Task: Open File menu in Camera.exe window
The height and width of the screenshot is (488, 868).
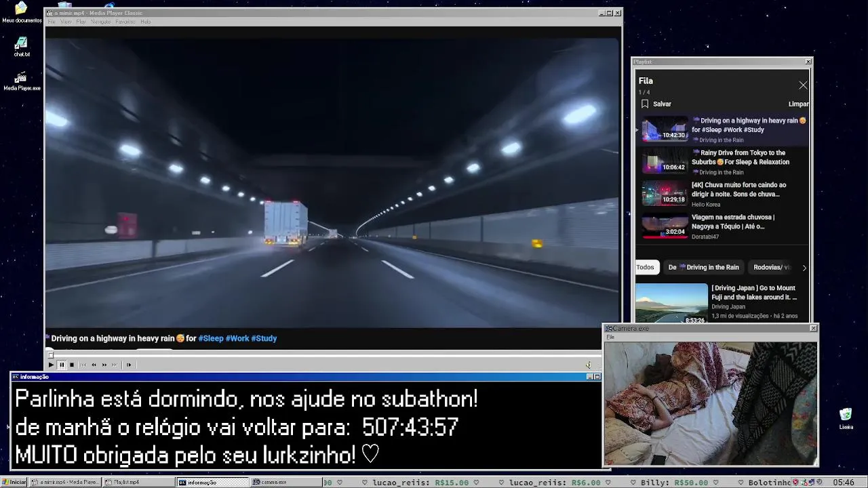Action: click(610, 337)
